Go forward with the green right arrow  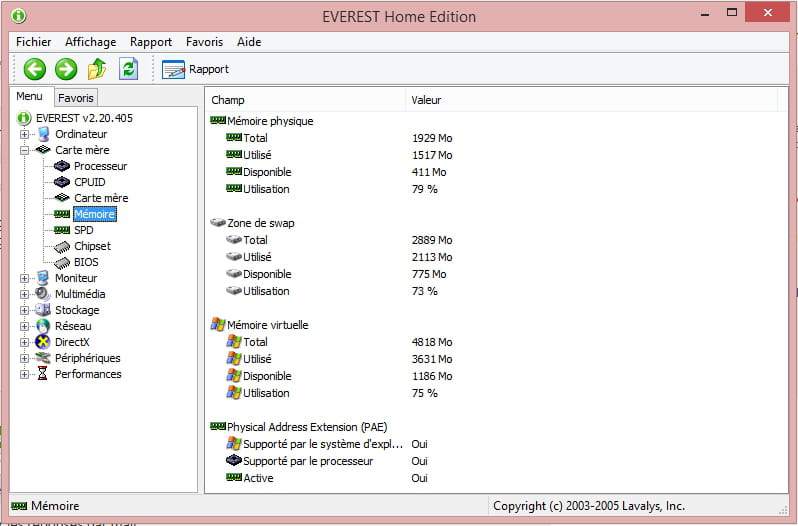(x=66, y=69)
